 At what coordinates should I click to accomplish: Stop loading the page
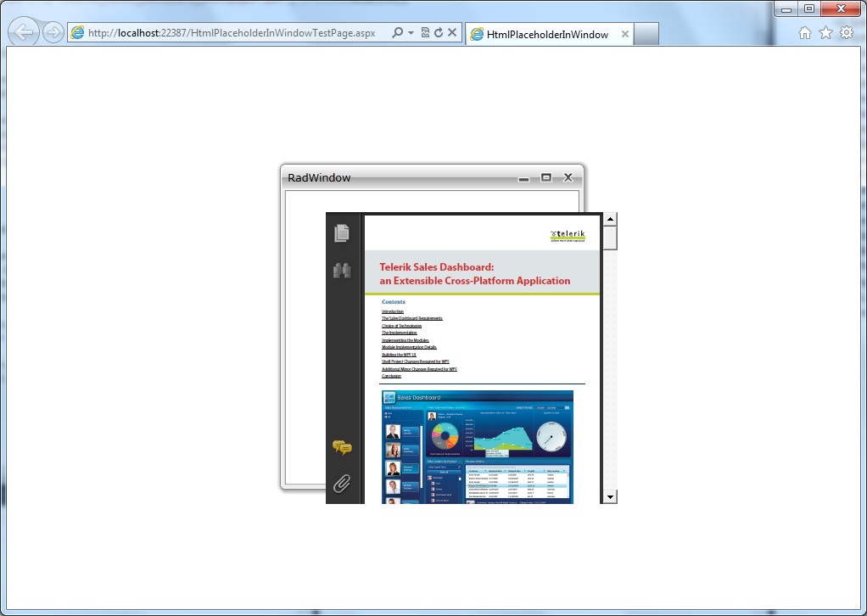452,32
